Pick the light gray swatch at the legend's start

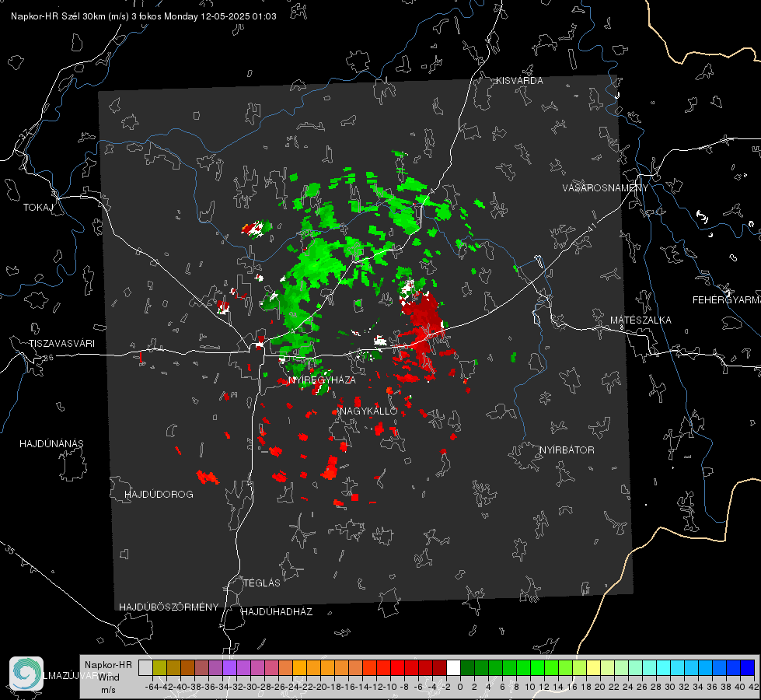(x=145, y=667)
